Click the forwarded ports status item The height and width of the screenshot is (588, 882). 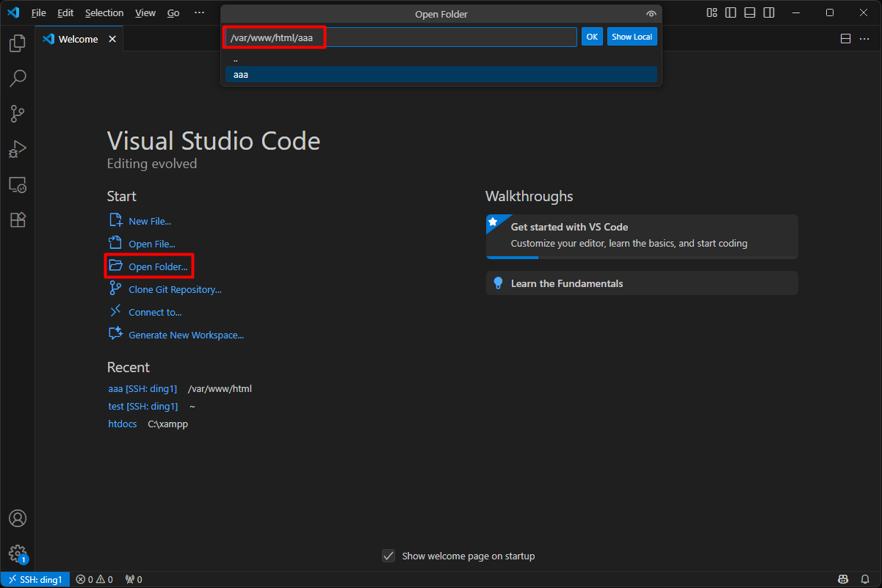coord(134,580)
